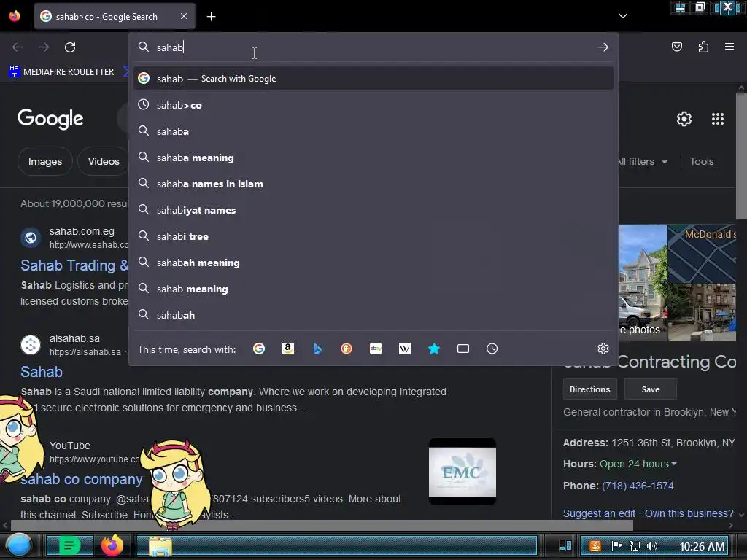Filter results by Videos
Image resolution: width=747 pixels, height=560 pixels.
click(104, 161)
